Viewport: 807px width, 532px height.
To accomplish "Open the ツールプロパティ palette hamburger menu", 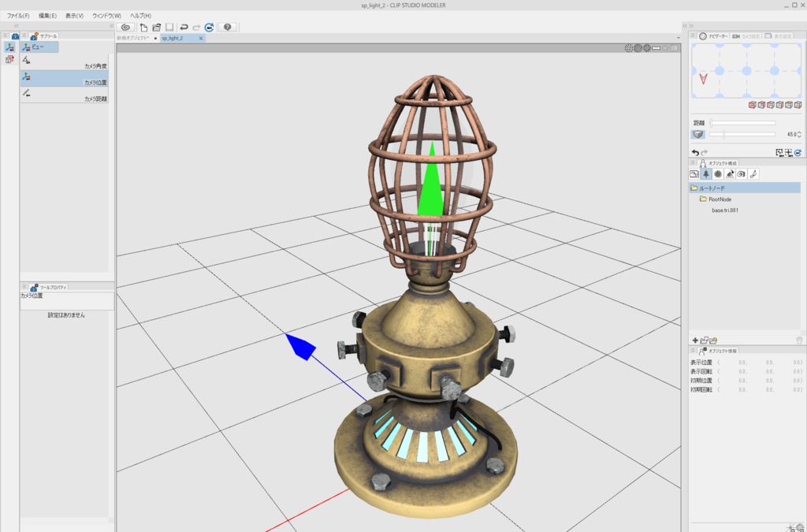I will [24, 287].
